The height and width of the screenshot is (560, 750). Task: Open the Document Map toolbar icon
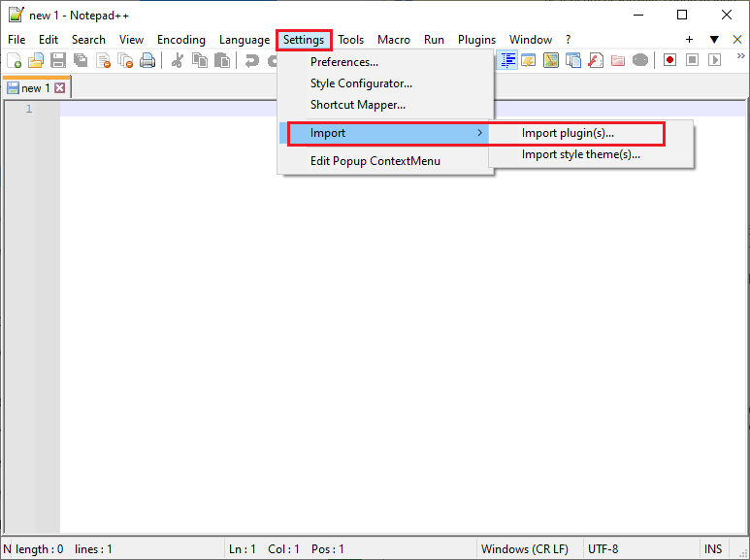tap(551, 60)
